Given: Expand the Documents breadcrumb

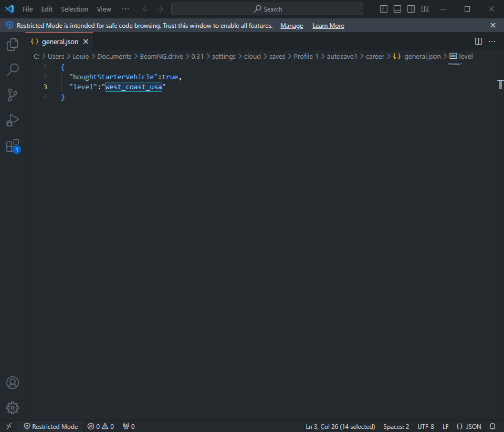Looking at the screenshot, I should (114, 56).
